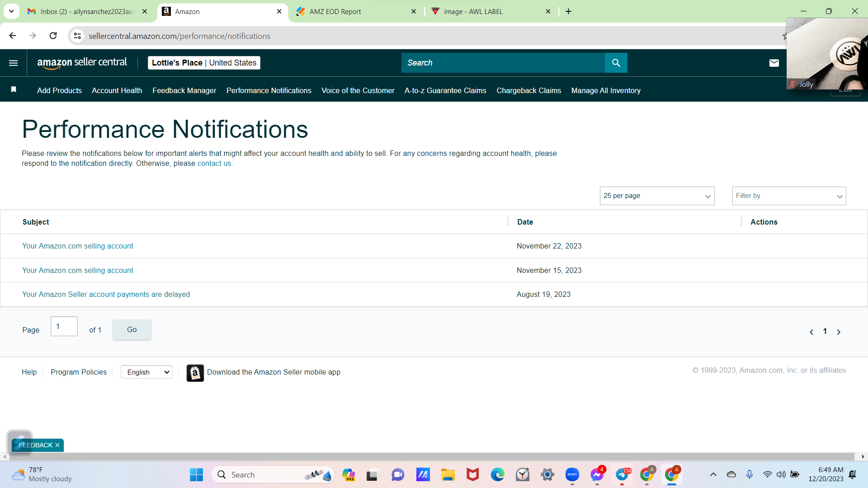This screenshot has height=488, width=868.
Task: Click the Date column header
Action: point(525,222)
